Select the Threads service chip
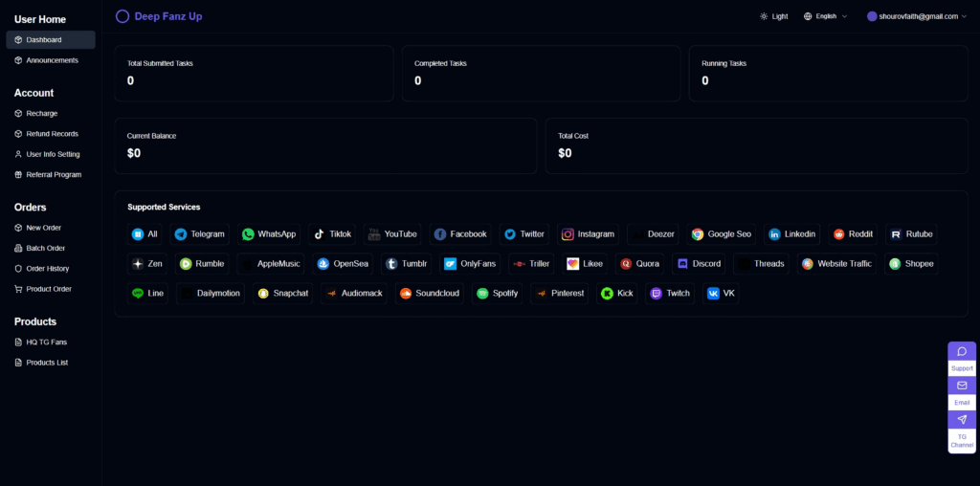 (x=761, y=264)
